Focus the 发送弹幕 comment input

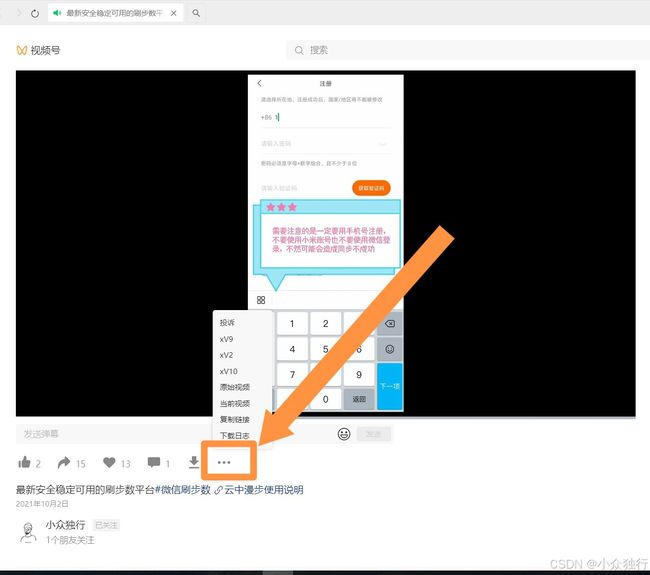(112, 434)
